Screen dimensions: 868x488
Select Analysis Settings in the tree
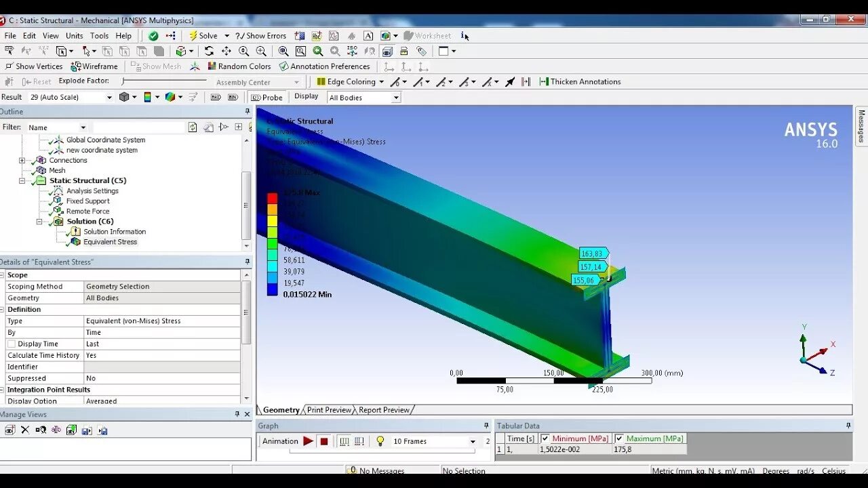(92, 191)
